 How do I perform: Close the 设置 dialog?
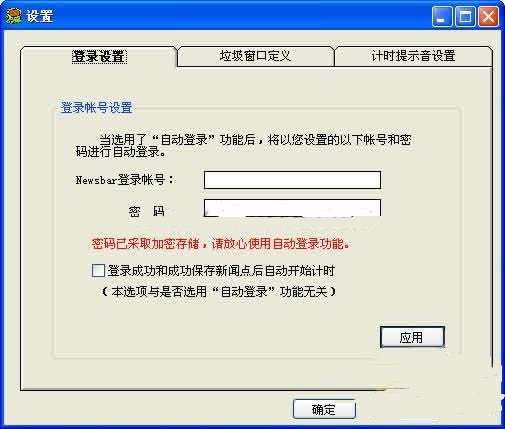tap(488, 16)
